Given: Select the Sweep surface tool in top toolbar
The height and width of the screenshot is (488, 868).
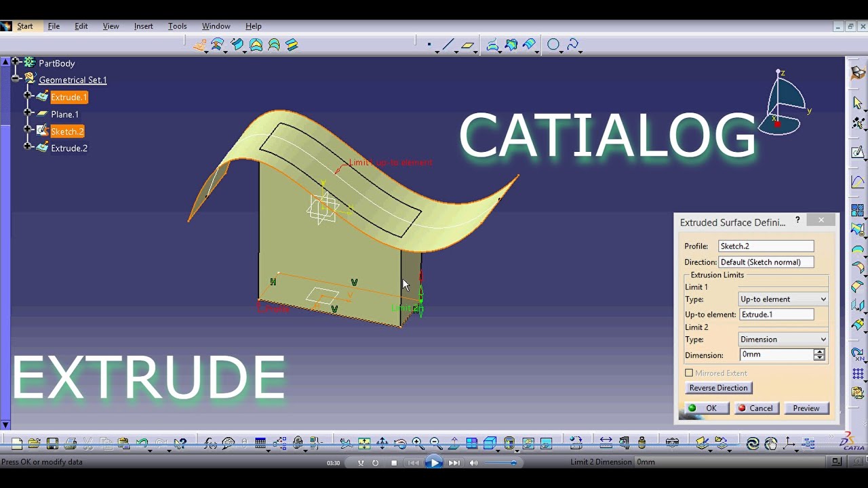Looking at the screenshot, I should click(237, 45).
